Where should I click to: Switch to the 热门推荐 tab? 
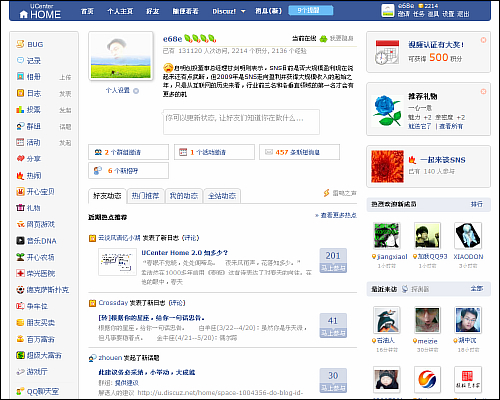145,196
